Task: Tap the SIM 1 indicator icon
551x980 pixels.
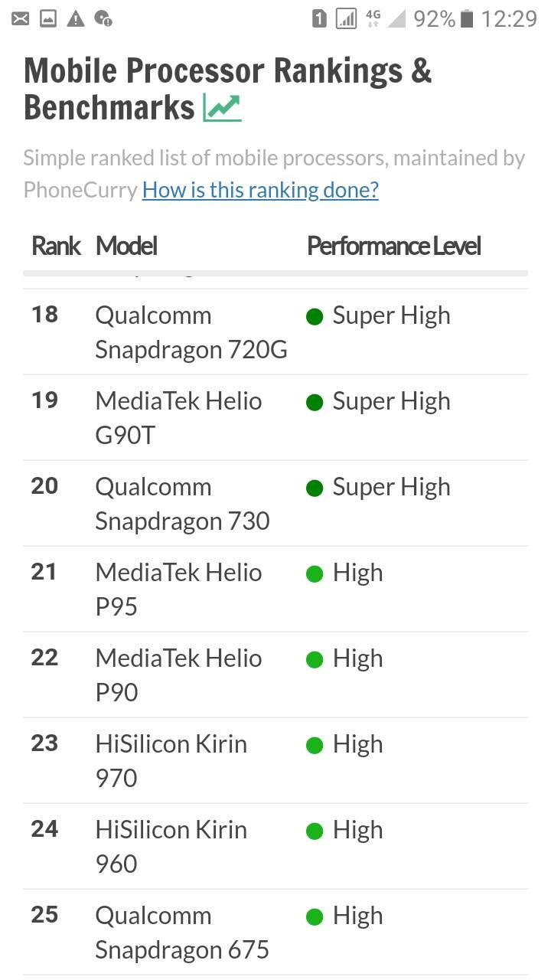Action: [319, 18]
